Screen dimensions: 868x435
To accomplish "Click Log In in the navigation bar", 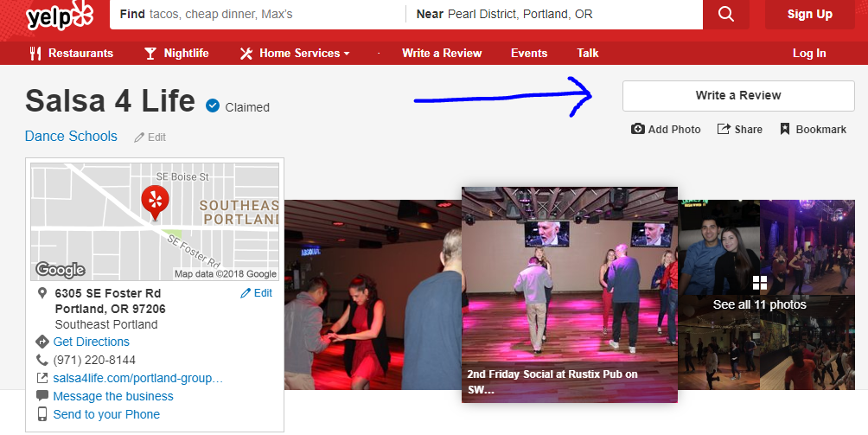I will (808, 53).
